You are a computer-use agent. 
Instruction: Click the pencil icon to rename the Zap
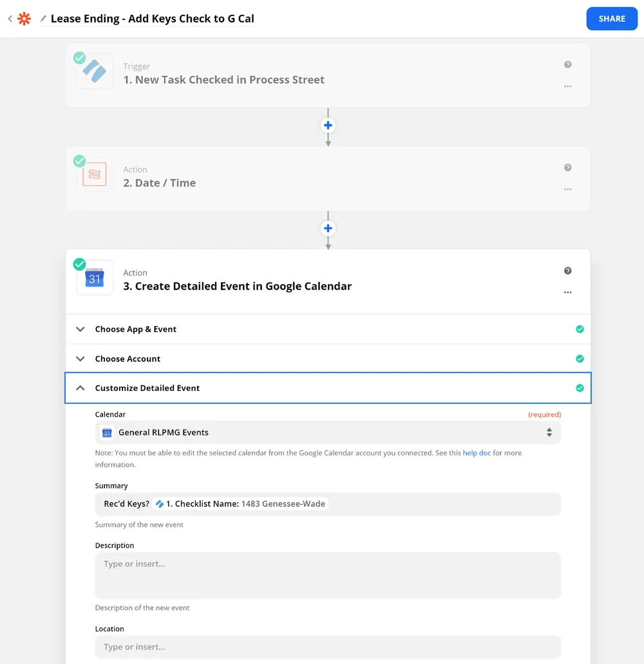(x=43, y=19)
